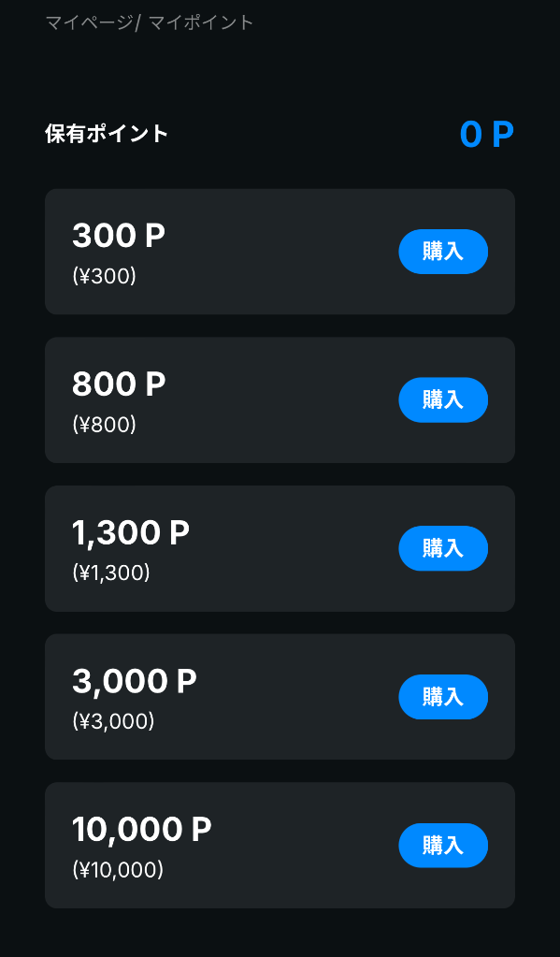This screenshot has height=957, width=560.
Task: Select the 1,300 P amount text
Action: [x=131, y=533]
